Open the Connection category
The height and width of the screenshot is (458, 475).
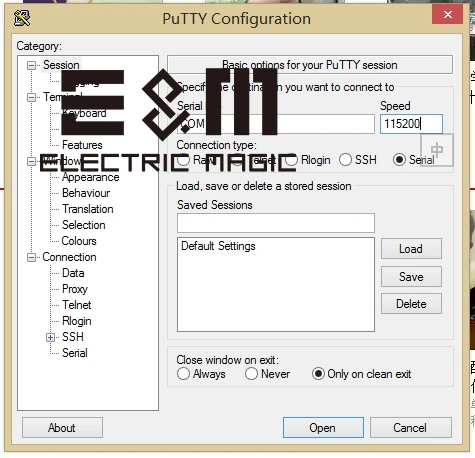coord(69,257)
